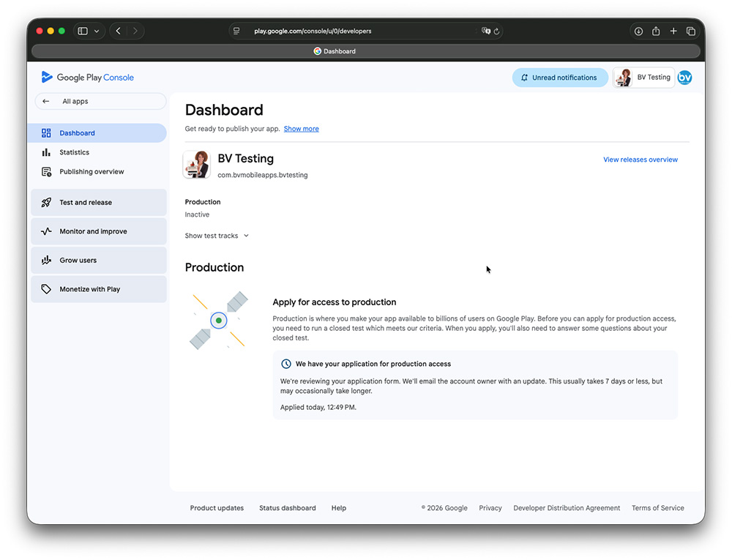Screen dimensions: 732x560
Task: Select Dashboard in the sidebar
Action: [99, 133]
